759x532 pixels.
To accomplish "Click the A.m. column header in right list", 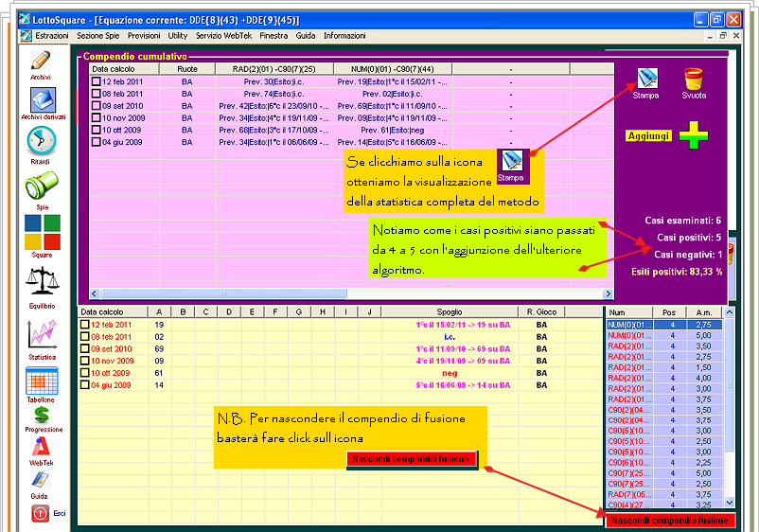I will pos(704,312).
